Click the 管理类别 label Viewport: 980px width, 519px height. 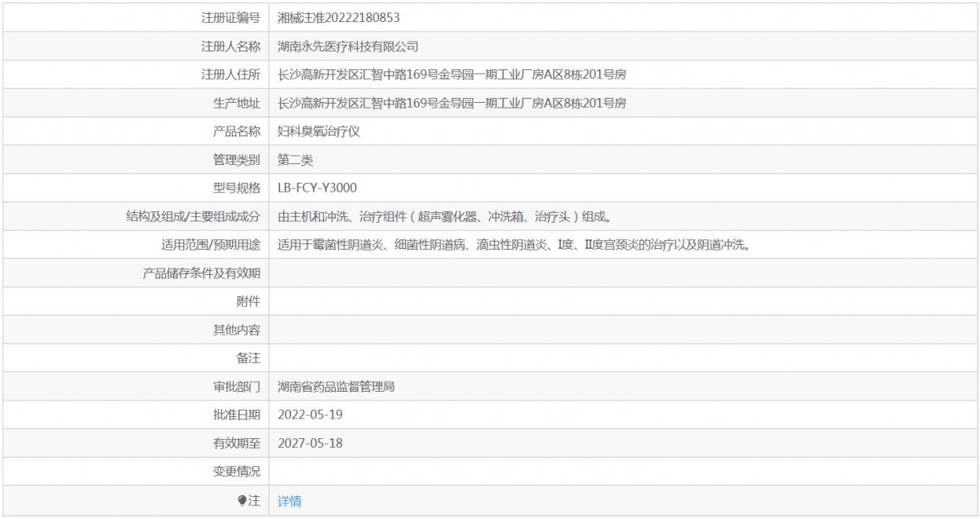[x=236, y=160]
